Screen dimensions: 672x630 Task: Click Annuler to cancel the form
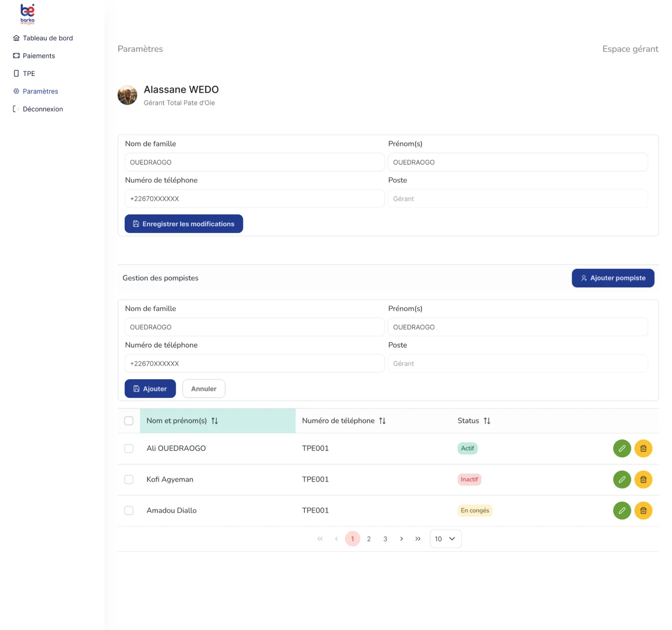pos(204,388)
